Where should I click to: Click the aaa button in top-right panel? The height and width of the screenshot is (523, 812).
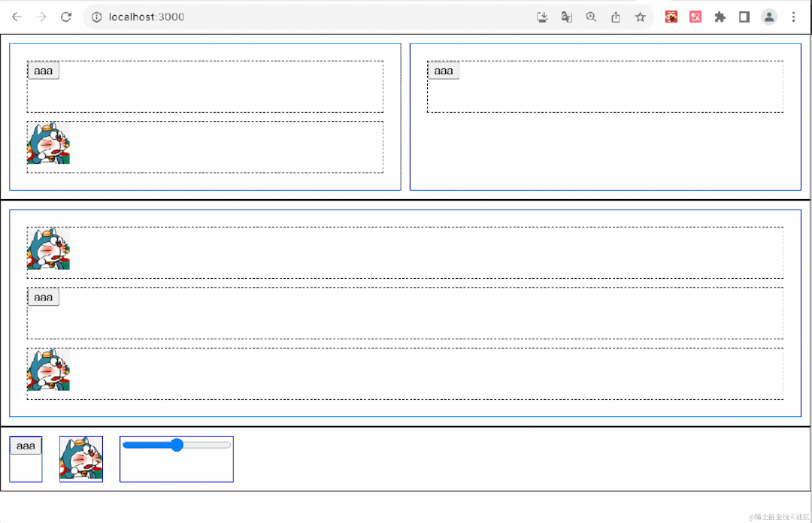coord(444,71)
